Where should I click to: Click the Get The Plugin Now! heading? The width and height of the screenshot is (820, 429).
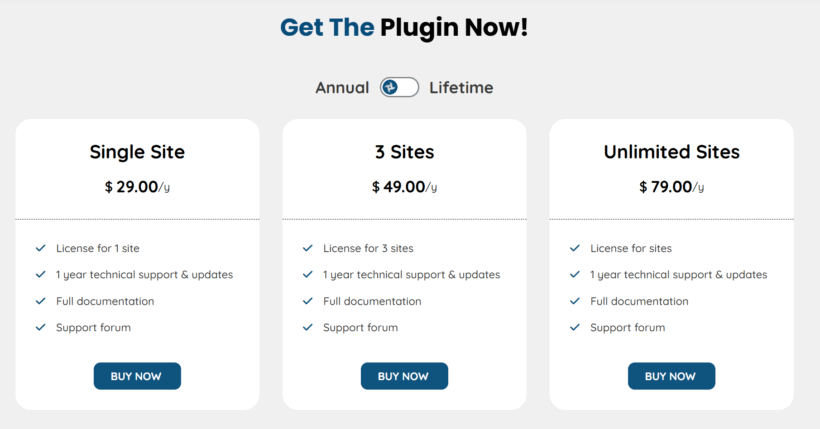(404, 27)
